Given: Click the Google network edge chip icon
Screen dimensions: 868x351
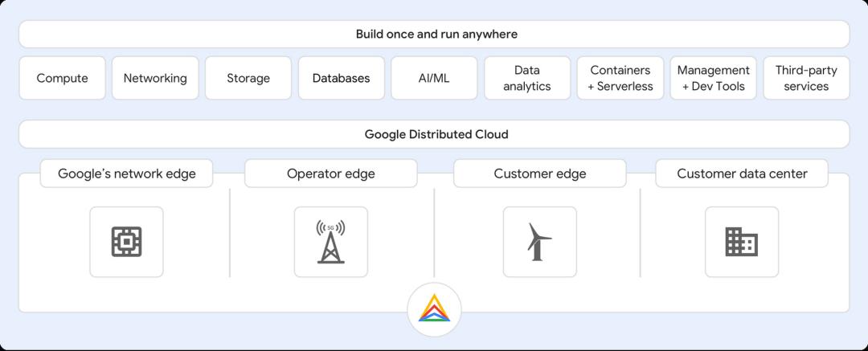Looking at the screenshot, I should tap(126, 242).
